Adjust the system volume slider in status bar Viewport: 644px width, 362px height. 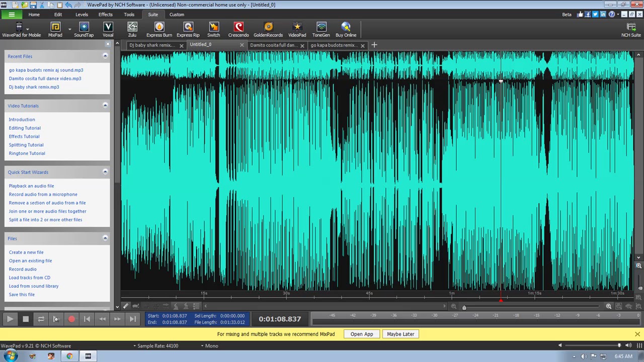[619, 345]
